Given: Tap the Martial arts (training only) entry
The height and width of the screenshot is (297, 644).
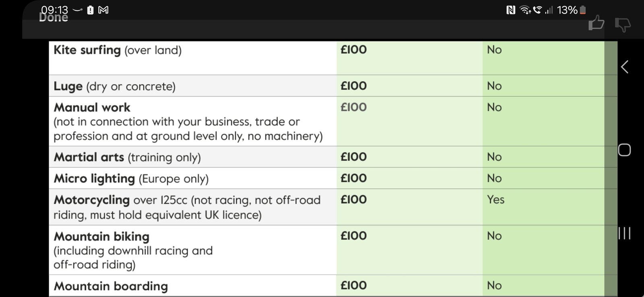Looking at the screenshot, I should [x=127, y=157].
